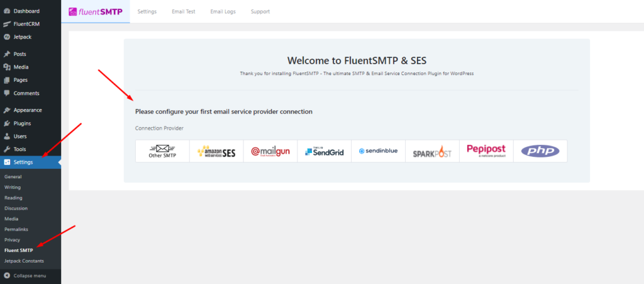Screen dimensions: 644x284
Task: Select the SendGrid connection provider
Action: (324, 151)
